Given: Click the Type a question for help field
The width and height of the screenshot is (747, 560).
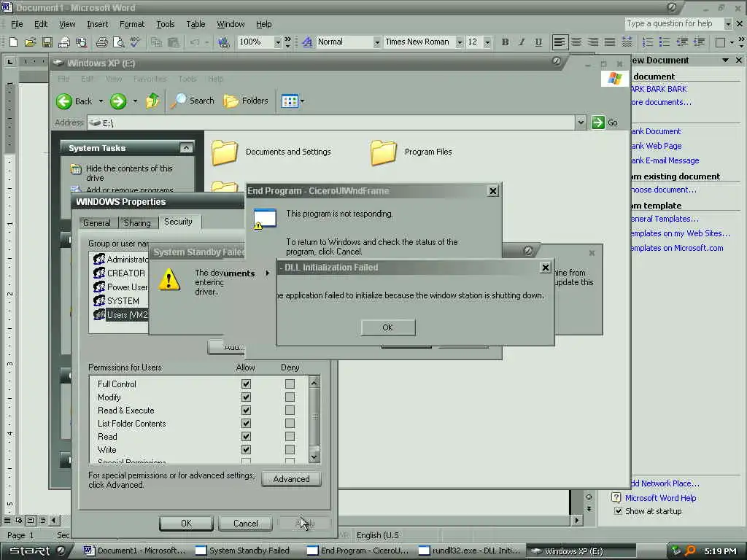Looking at the screenshot, I should pyautogui.click(x=673, y=23).
